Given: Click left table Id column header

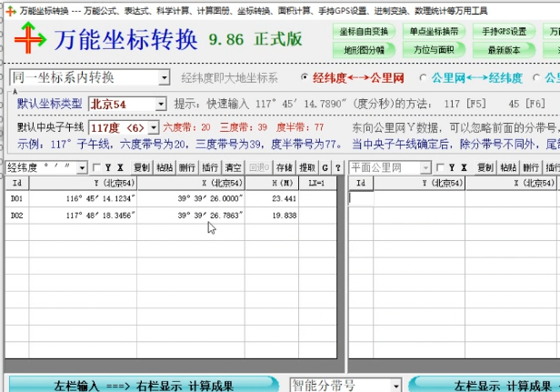Looking at the screenshot, I should 17,184.
